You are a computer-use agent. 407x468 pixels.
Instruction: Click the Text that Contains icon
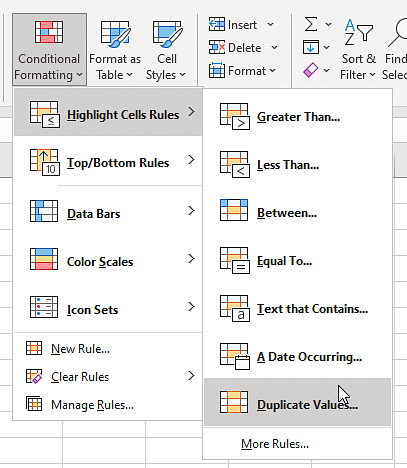click(x=235, y=308)
